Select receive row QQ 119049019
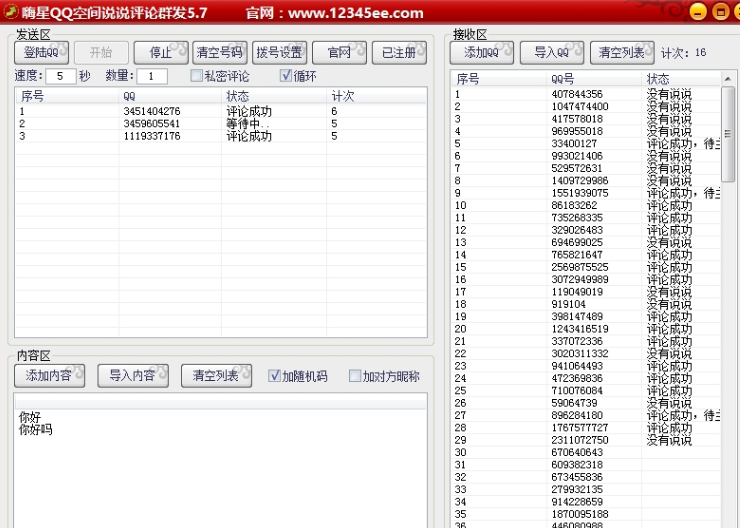This screenshot has width=740, height=528. click(586, 292)
